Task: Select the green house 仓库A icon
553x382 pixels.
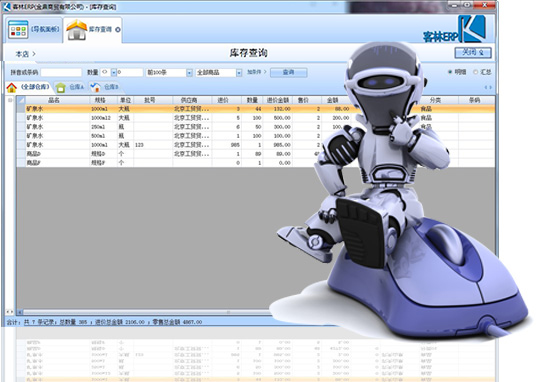Action: click(61, 87)
